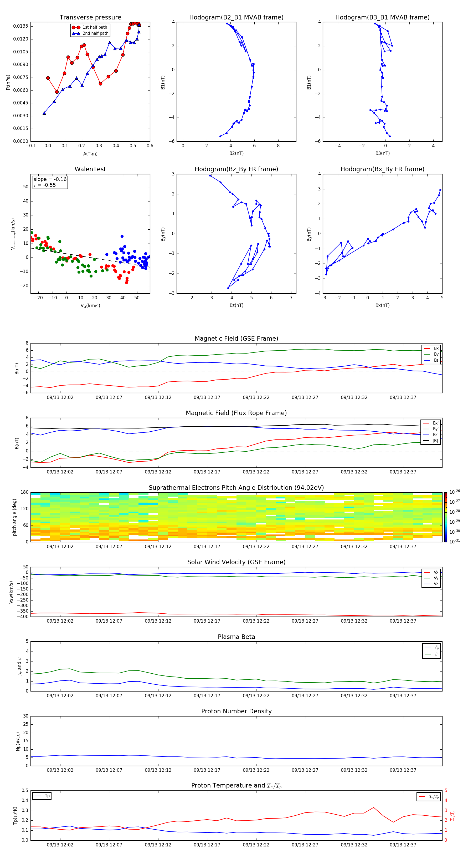Screen dimensions: 473x868
Task: Click the 'Vsw(km/s)' y-axis label
Action: coord(11,592)
